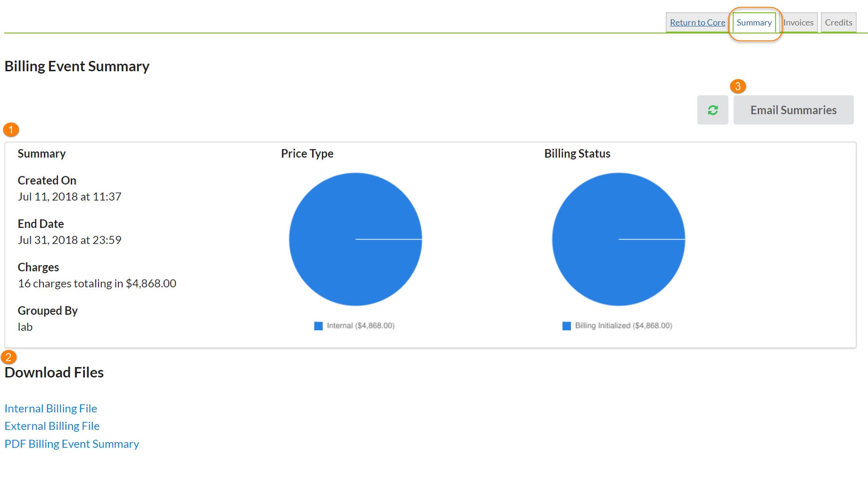Click the blue Billing Initialized legend swatch
The image size is (868, 486).
click(x=566, y=326)
